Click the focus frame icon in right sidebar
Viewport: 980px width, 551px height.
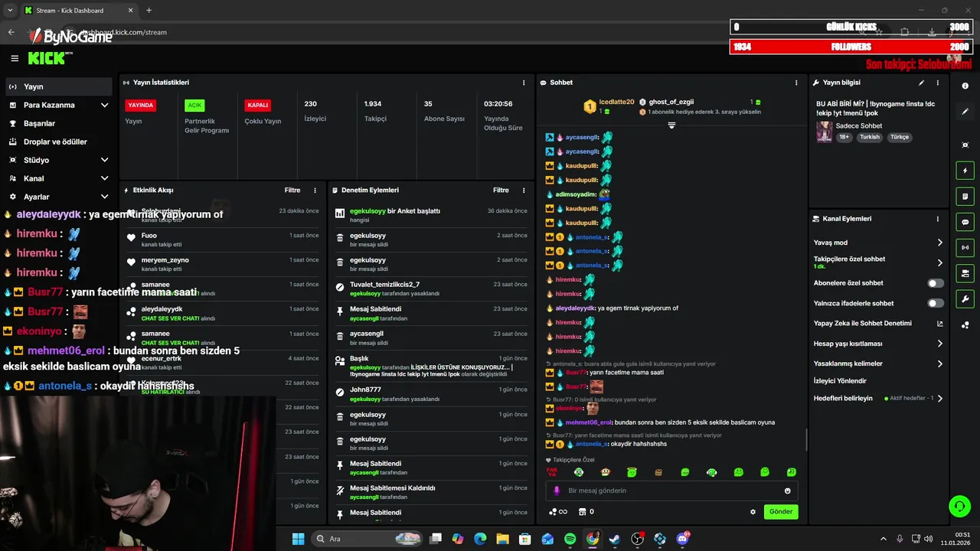965,145
